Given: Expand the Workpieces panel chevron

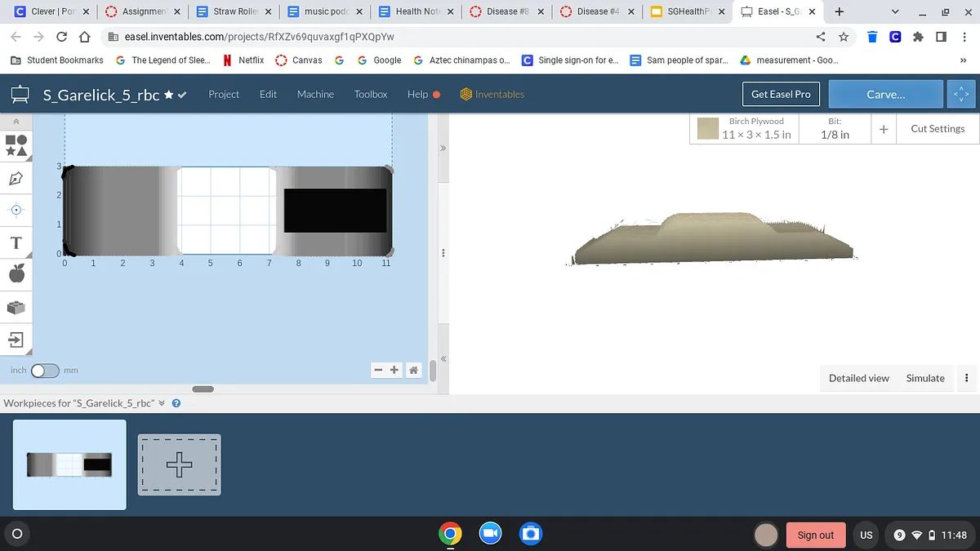Looking at the screenshot, I should (162, 403).
